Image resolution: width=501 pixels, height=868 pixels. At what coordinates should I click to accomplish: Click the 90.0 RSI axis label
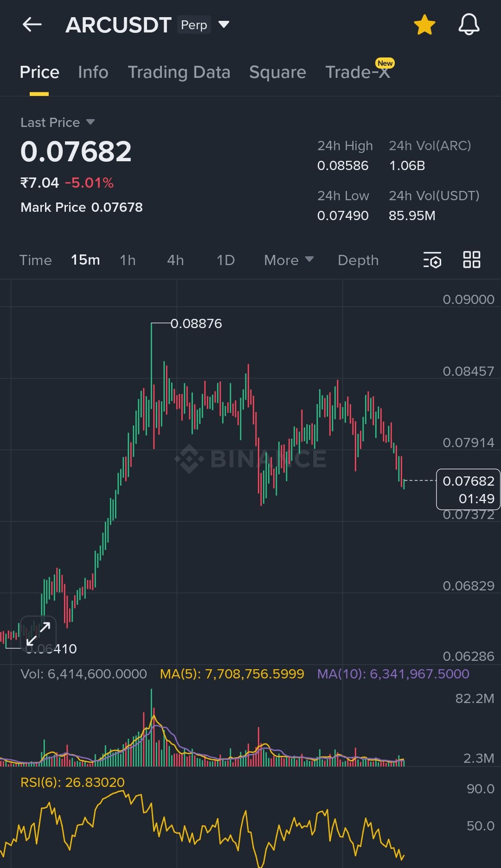481,789
